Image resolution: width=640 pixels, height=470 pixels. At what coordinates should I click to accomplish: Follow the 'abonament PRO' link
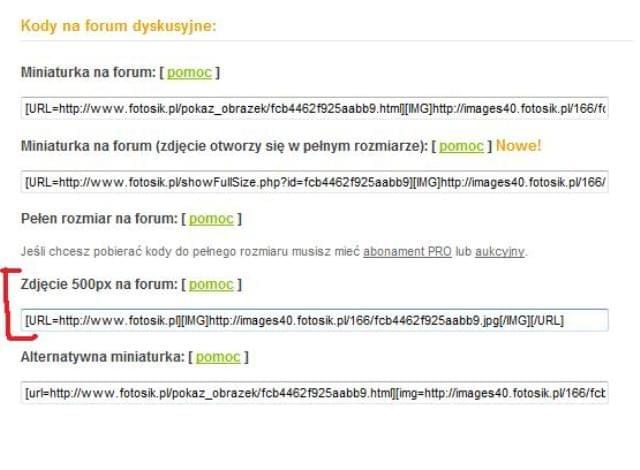(x=407, y=251)
